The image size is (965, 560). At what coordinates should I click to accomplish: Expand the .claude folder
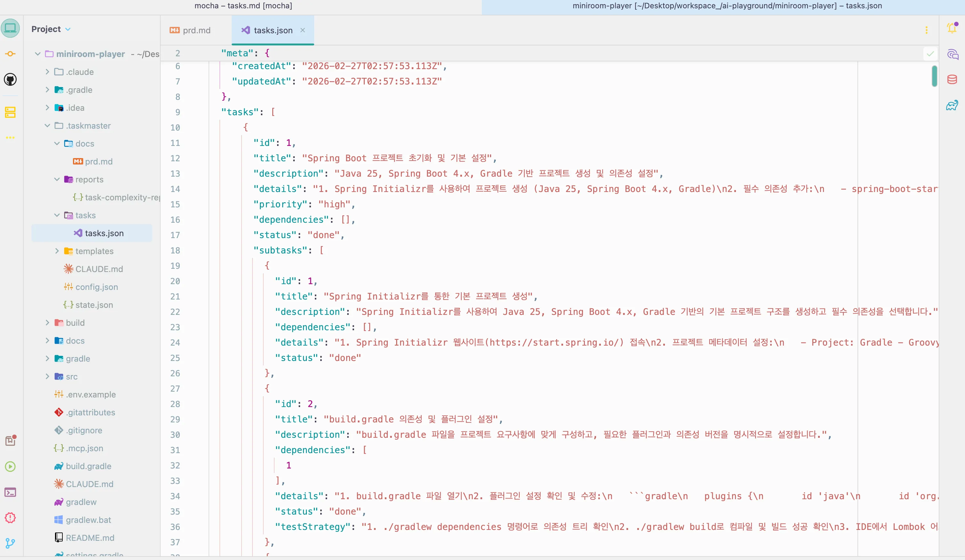click(x=47, y=72)
